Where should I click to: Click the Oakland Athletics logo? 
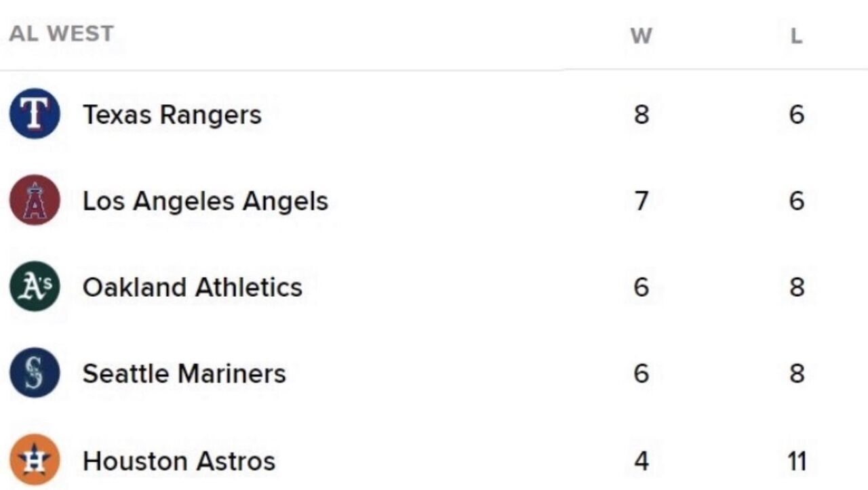[35, 286]
